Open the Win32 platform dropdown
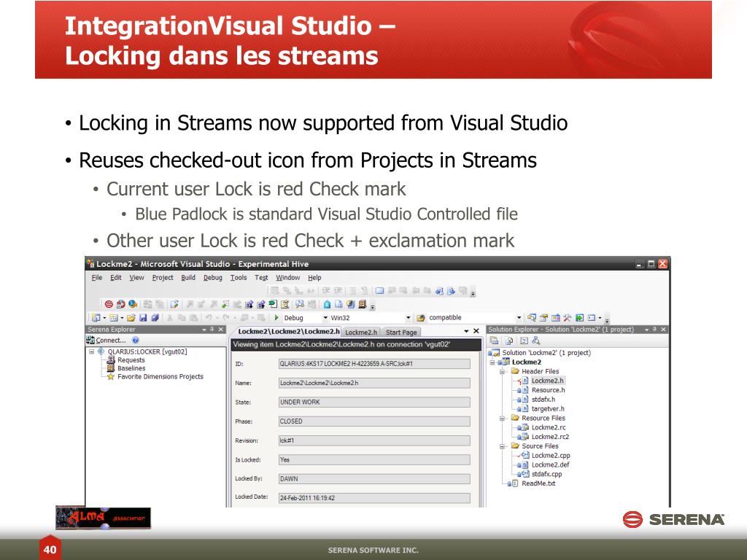 tap(408, 318)
